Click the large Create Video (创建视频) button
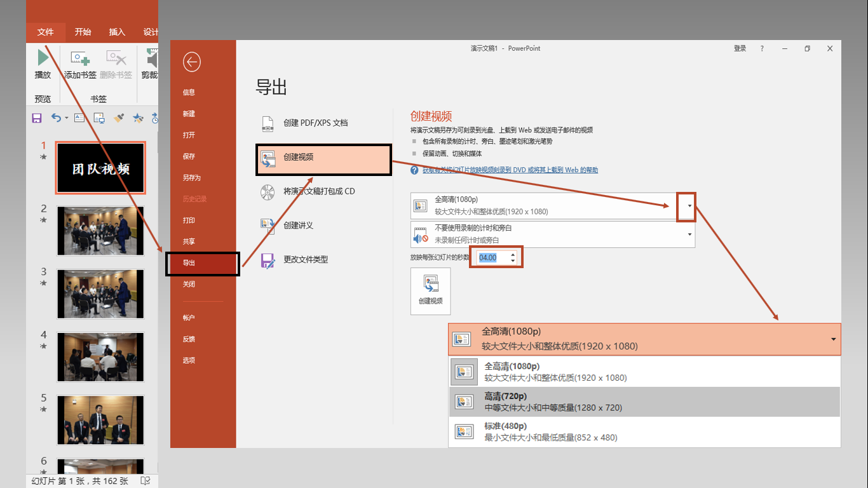 430,291
